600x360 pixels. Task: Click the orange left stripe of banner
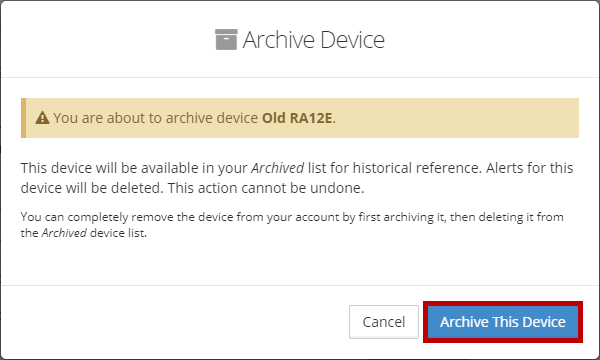pyautogui.click(x=23, y=118)
